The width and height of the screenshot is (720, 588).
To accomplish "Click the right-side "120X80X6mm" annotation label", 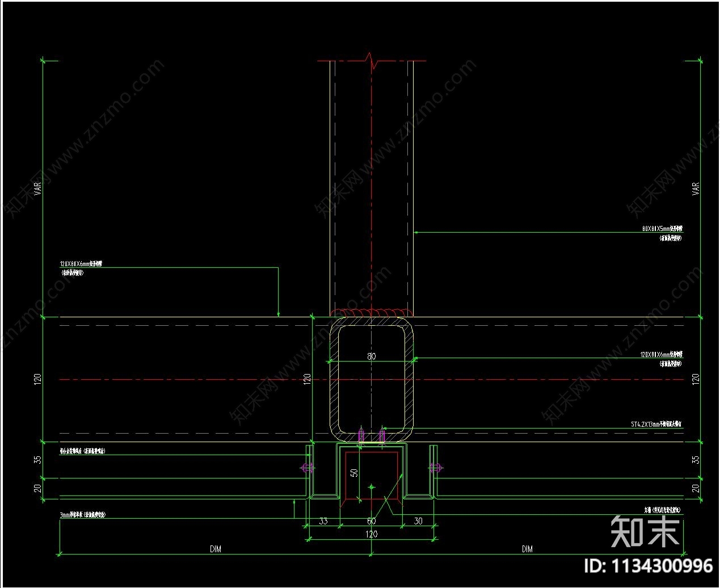I will coord(662,355).
